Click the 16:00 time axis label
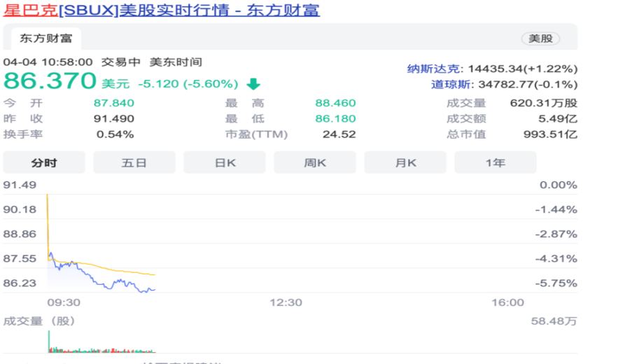 click(508, 302)
